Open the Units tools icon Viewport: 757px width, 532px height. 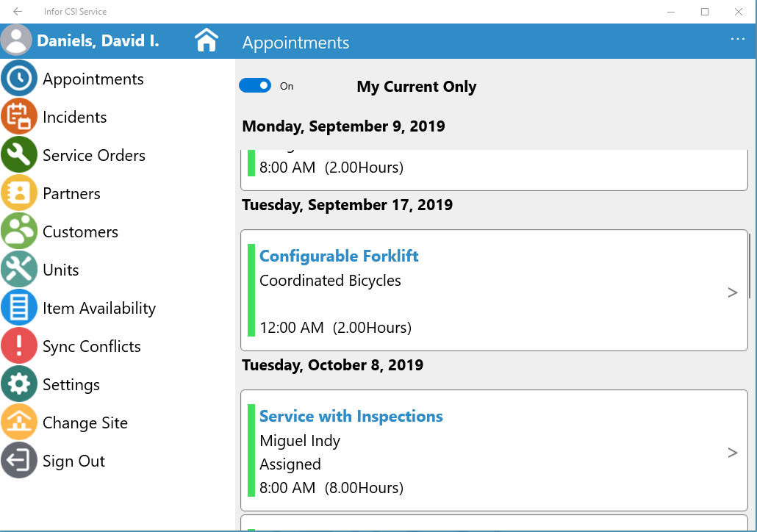[19, 270]
